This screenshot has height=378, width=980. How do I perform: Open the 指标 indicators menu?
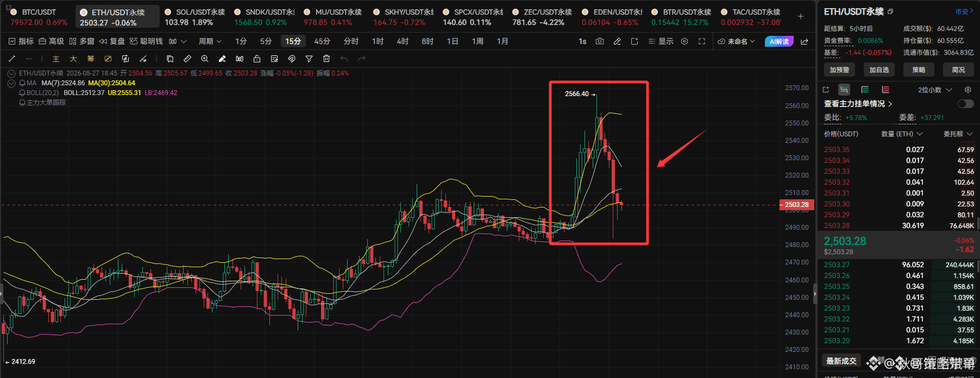click(21, 41)
